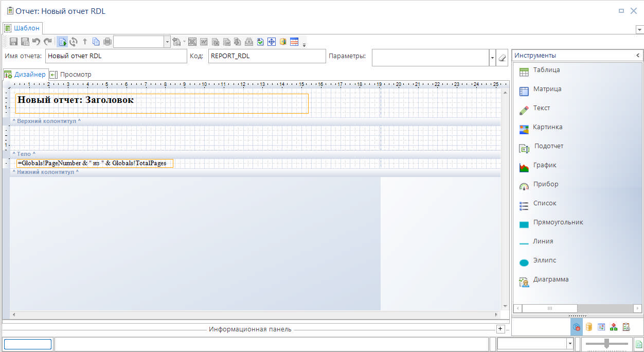
Task: Toggle the Верхний колонтитул section
Action: [46, 121]
